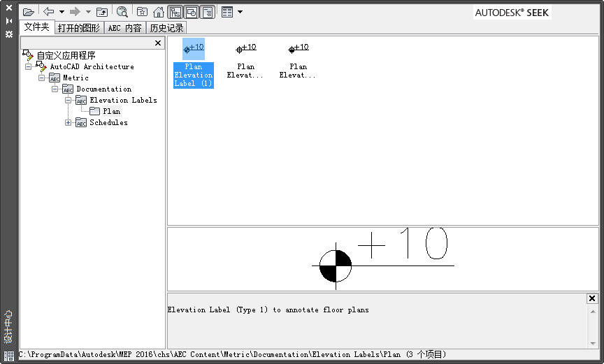The height and width of the screenshot is (364, 604).
Task: Click the large elevation label preview
Action: pos(383,259)
